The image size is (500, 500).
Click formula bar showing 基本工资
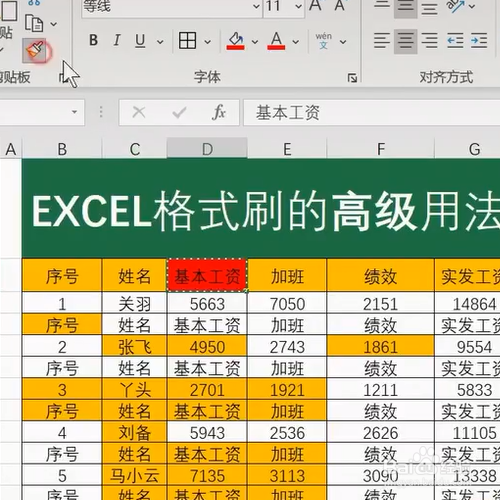(x=372, y=112)
